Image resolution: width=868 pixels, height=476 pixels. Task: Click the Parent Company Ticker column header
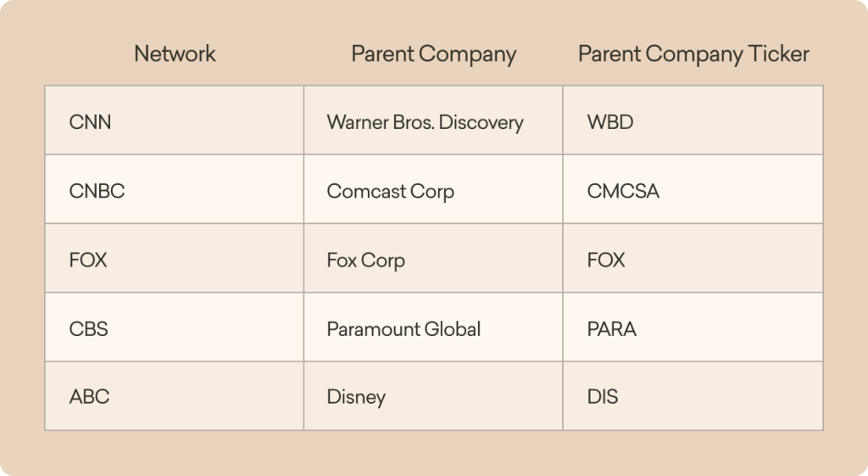click(693, 54)
